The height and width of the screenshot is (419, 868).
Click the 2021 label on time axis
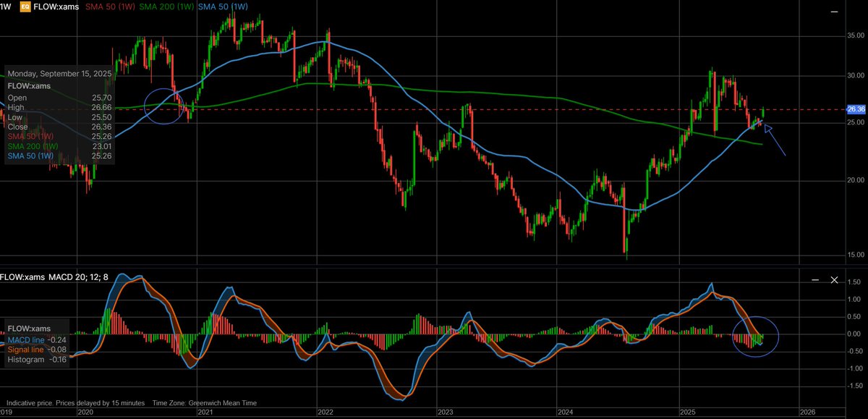(x=205, y=411)
